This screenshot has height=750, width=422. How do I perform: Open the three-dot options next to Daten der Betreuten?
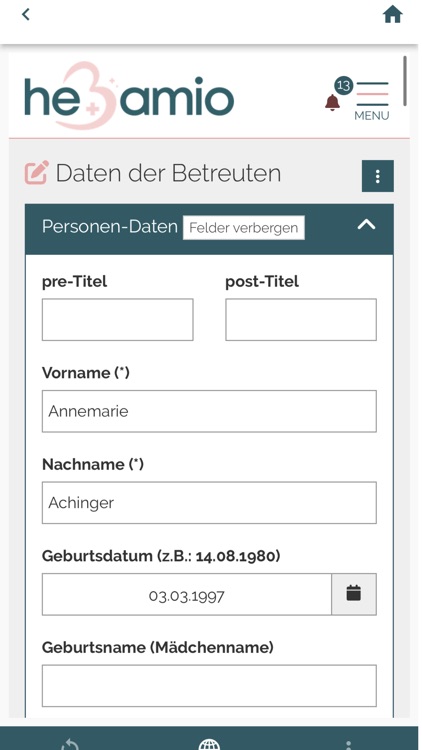coord(378,176)
